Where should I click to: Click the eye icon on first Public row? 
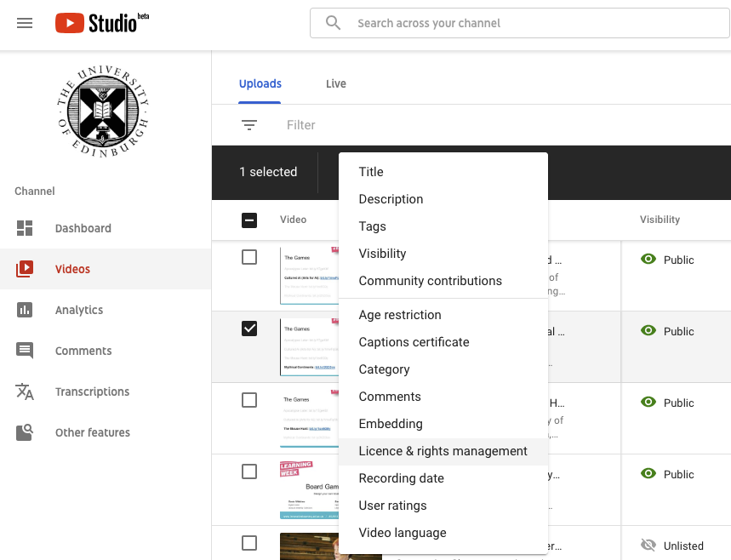coord(648,259)
